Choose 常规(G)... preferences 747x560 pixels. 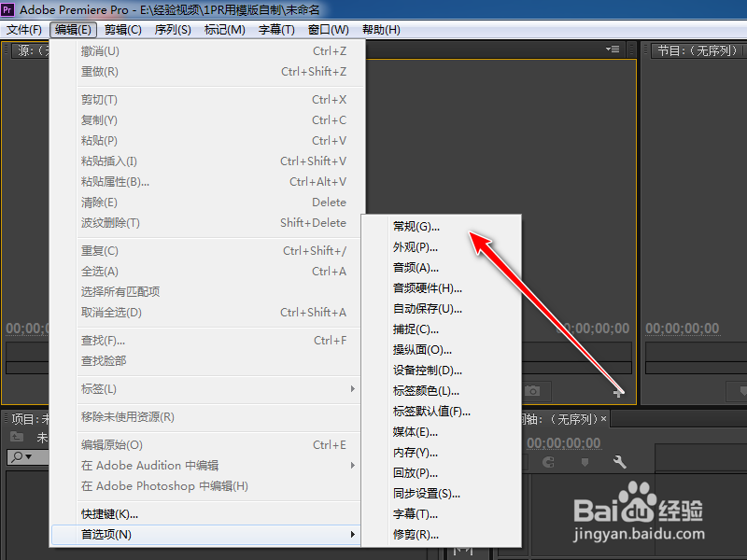tap(441, 227)
